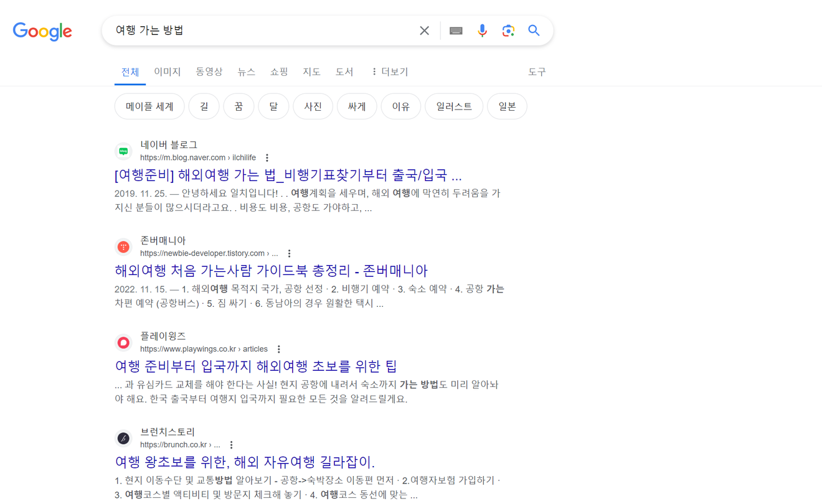Apply the 일본 filter chip
Image resolution: width=822 pixels, height=504 pixels.
click(x=507, y=106)
